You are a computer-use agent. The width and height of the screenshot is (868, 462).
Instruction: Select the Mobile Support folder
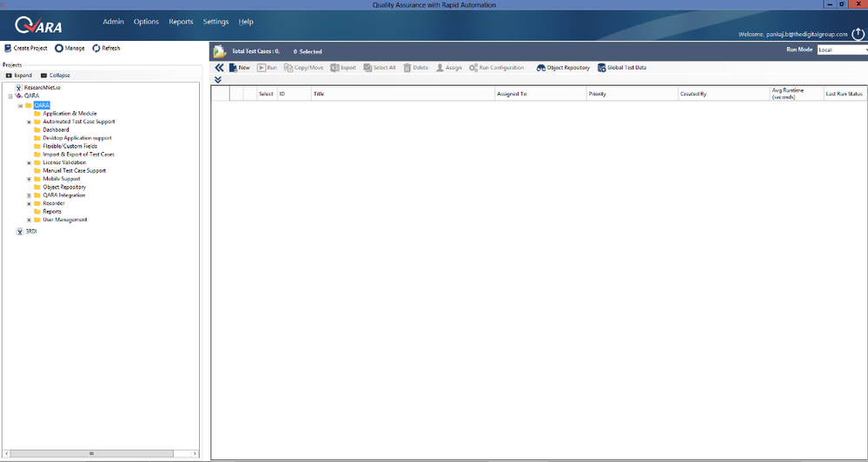(x=62, y=179)
